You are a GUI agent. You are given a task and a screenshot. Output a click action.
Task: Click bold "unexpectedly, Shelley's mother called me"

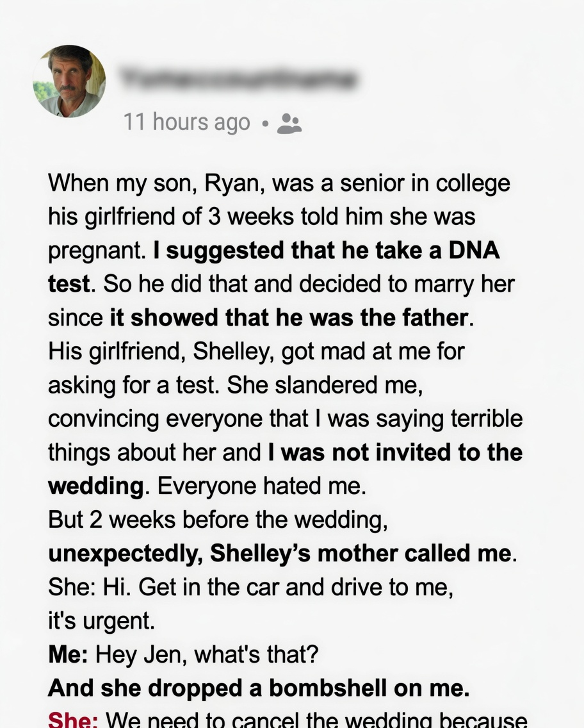280,554
